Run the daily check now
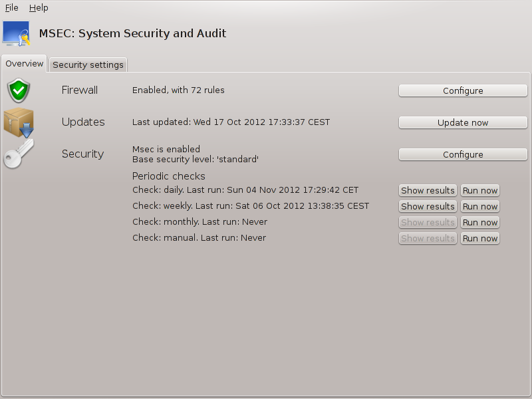The image size is (532, 399). coord(480,190)
